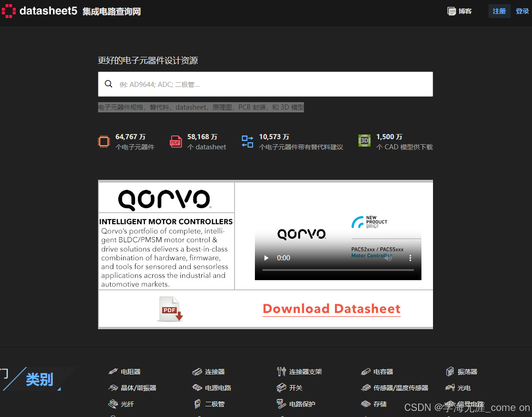Image resolution: width=532 pixels, height=417 pixels.
Task: Click the 电容器 capacitor icon
Action: click(365, 372)
